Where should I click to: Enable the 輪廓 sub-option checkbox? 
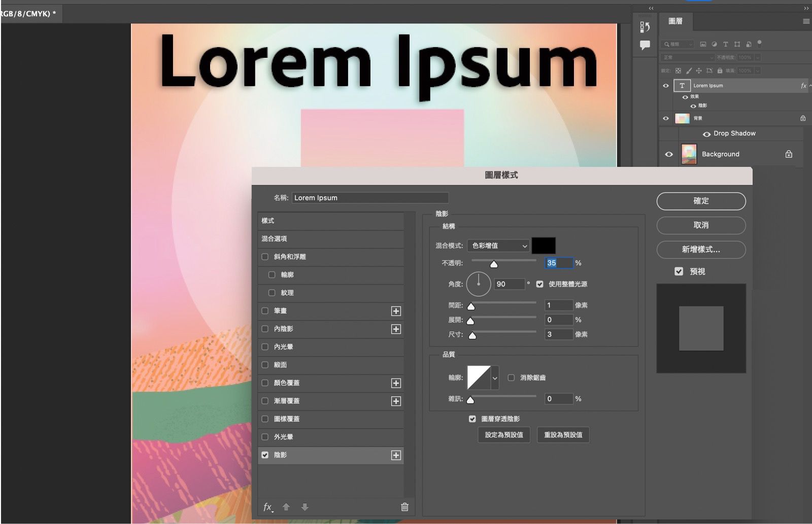click(272, 274)
